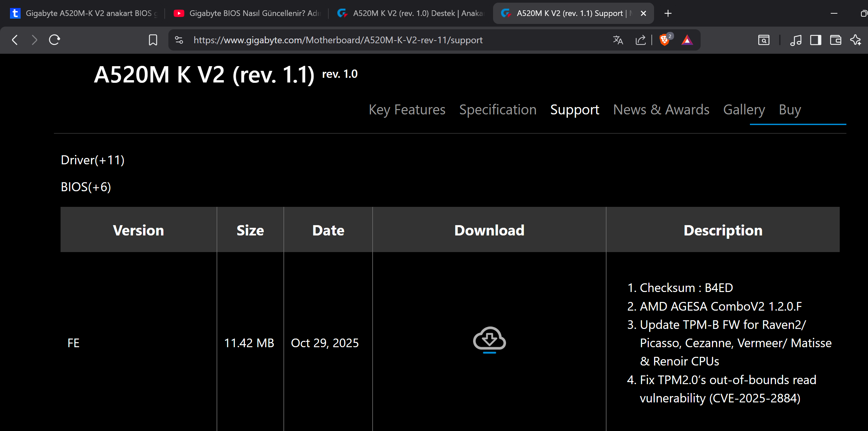Open the Brave Wallet icon
Screen dimensions: 868x431
836,40
